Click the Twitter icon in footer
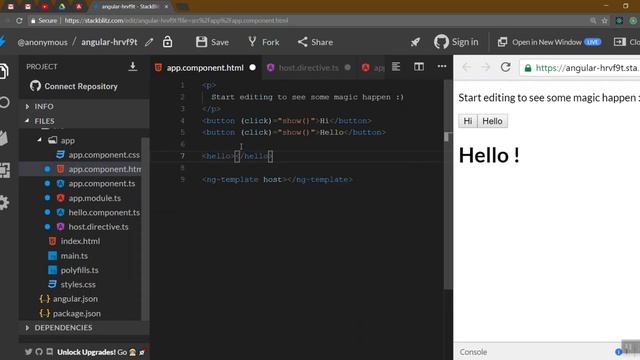This screenshot has width=640, height=360. click(x=28, y=352)
